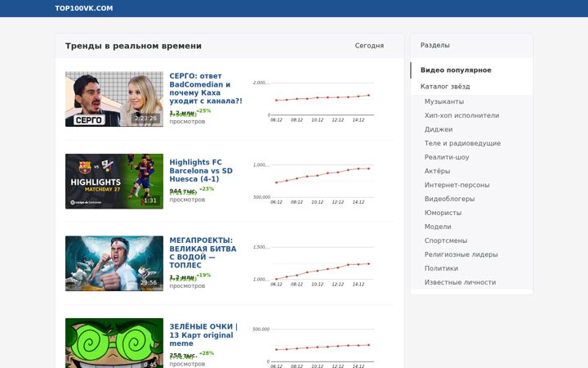This screenshot has height=368, width=588.
Task: Click the МЕГАПРОЕКТЫ views trend chart
Action: point(314,265)
